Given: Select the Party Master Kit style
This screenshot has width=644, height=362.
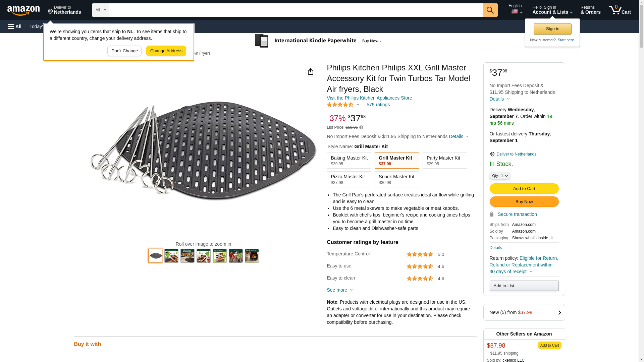Looking at the screenshot, I should [x=445, y=161].
